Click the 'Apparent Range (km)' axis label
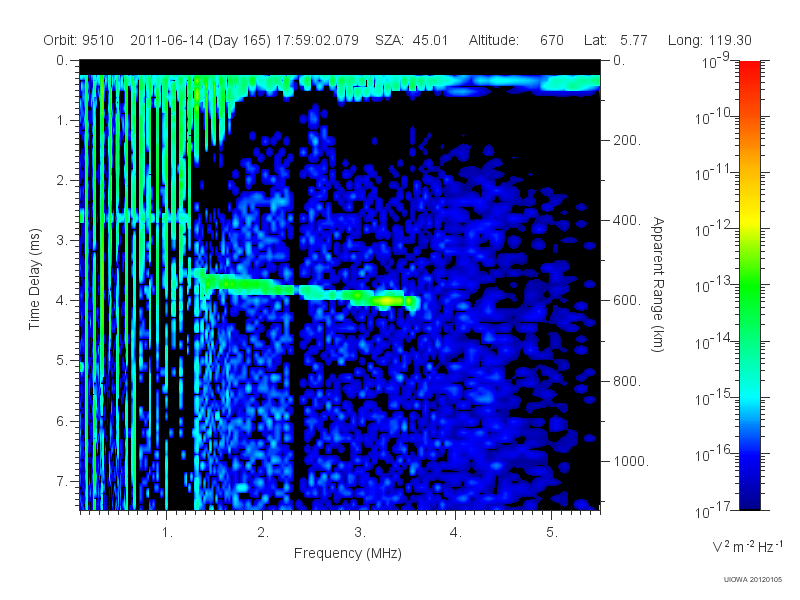This screenshot has height=600, width=800. point(658,284)
